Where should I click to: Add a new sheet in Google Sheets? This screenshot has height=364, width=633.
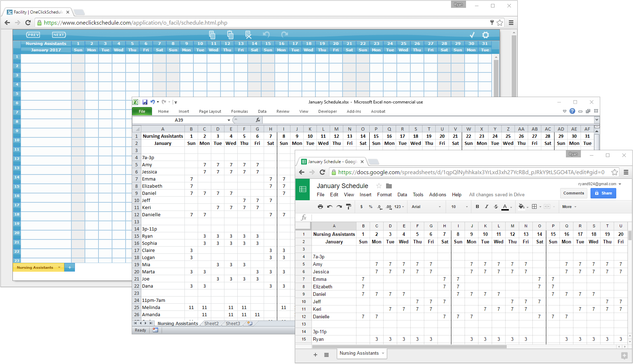(x=315, y=355)
